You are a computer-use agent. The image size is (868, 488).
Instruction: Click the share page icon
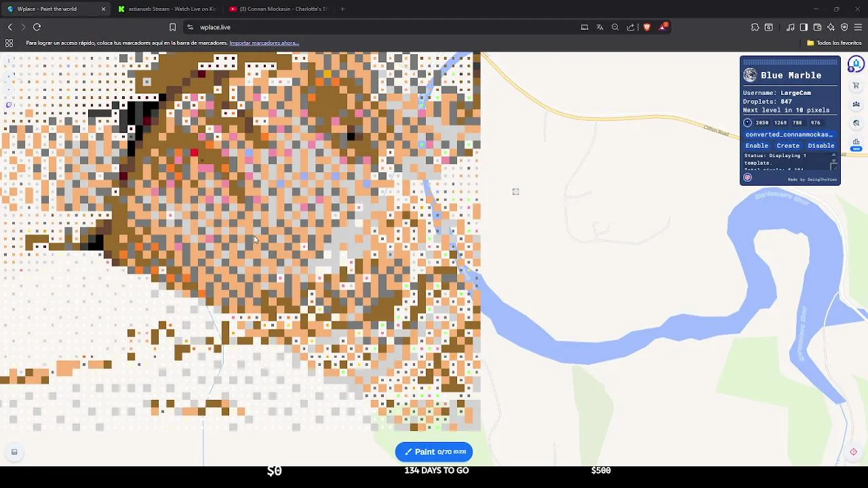631,27
